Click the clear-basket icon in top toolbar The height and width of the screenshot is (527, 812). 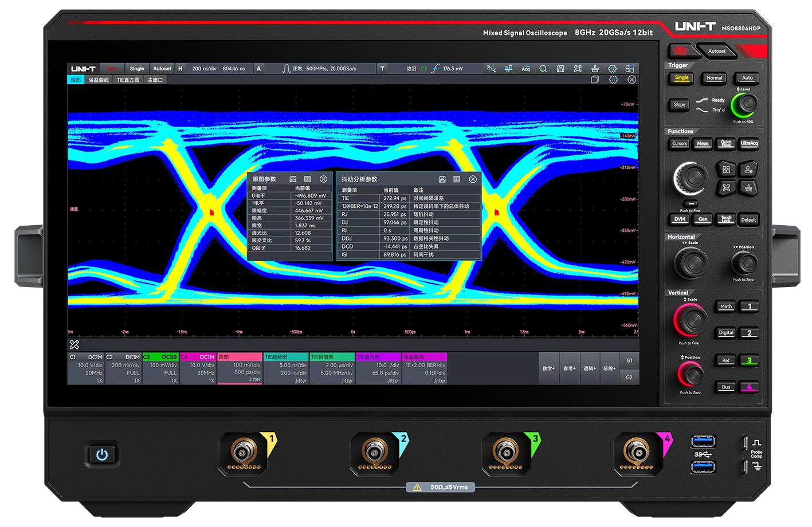click(x=595, y=69)
